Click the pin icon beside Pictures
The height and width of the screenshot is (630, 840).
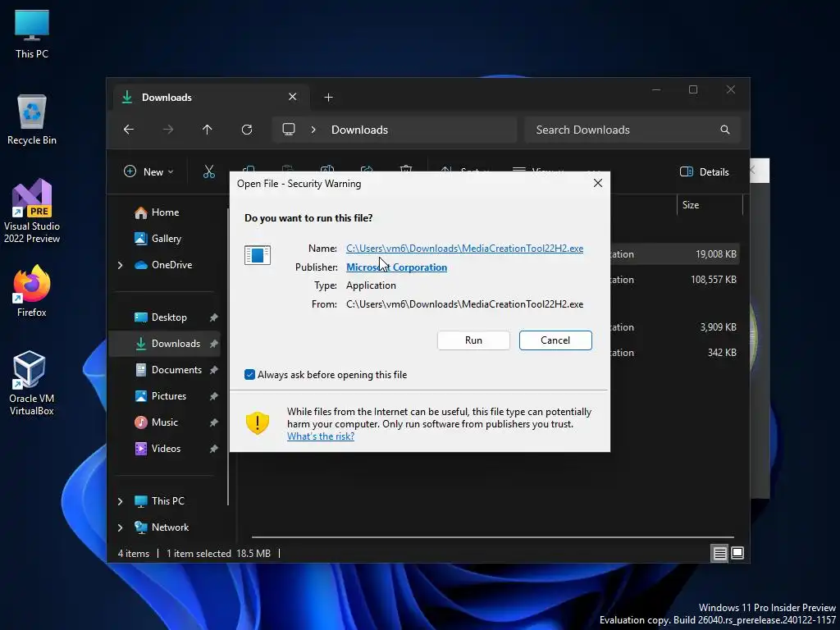[x=214, y=396]
